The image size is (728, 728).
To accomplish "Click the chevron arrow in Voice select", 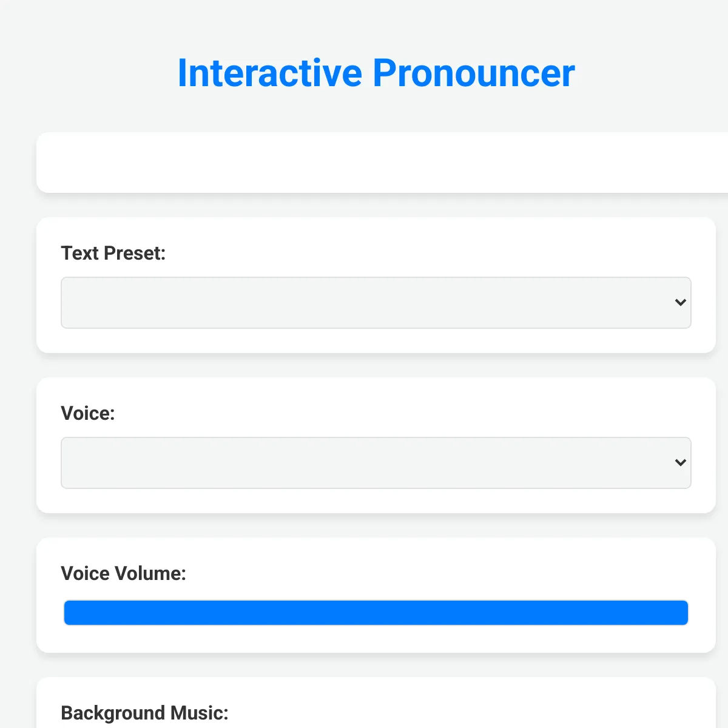I will click(x=681, y=462).
